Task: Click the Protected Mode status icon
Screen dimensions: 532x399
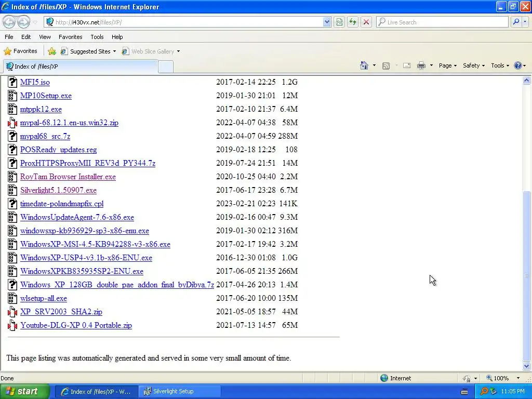Action: pos(467,378)
